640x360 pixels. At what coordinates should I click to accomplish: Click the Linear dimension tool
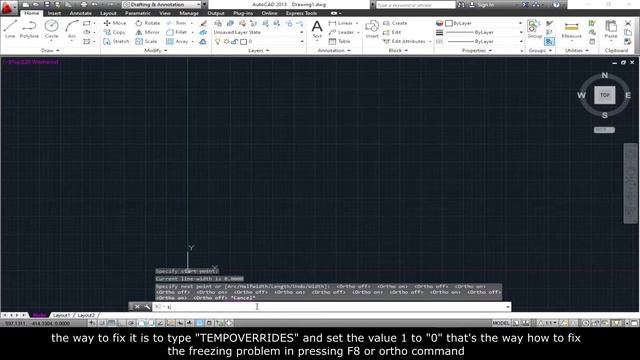341,23
